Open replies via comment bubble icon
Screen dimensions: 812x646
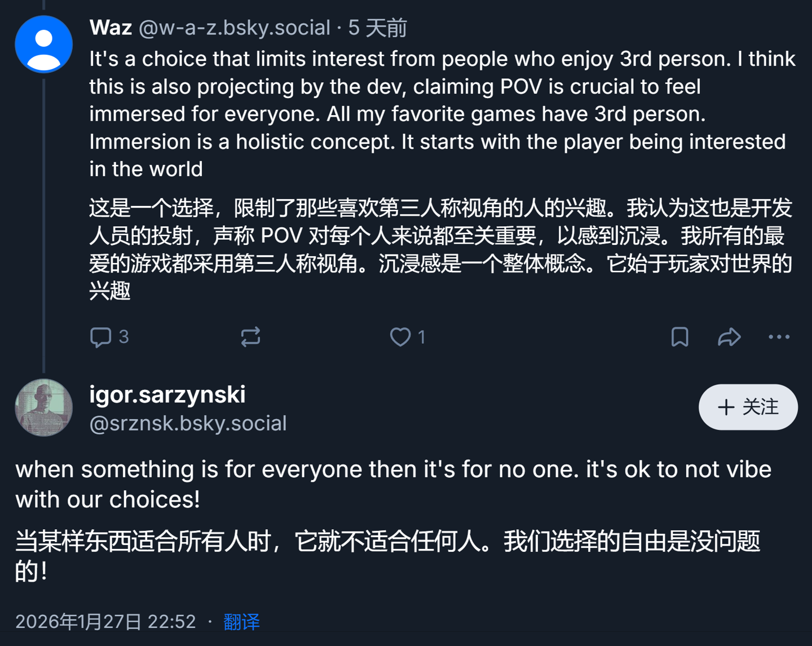(x=101, y=337)
